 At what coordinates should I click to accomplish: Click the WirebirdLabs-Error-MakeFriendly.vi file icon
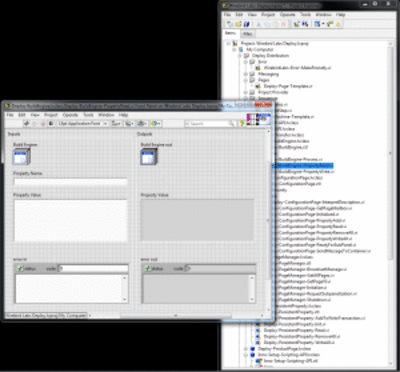[x=258, y=68]
